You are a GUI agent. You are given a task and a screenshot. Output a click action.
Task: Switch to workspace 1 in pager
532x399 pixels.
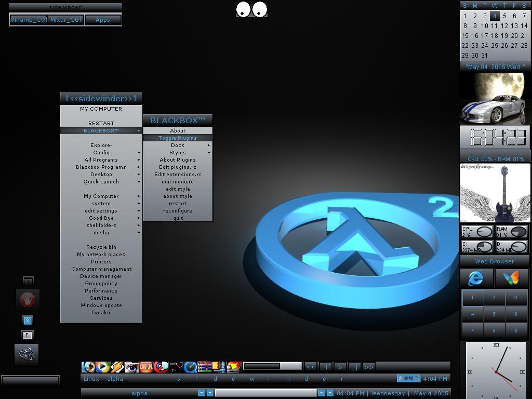[472, 298]
